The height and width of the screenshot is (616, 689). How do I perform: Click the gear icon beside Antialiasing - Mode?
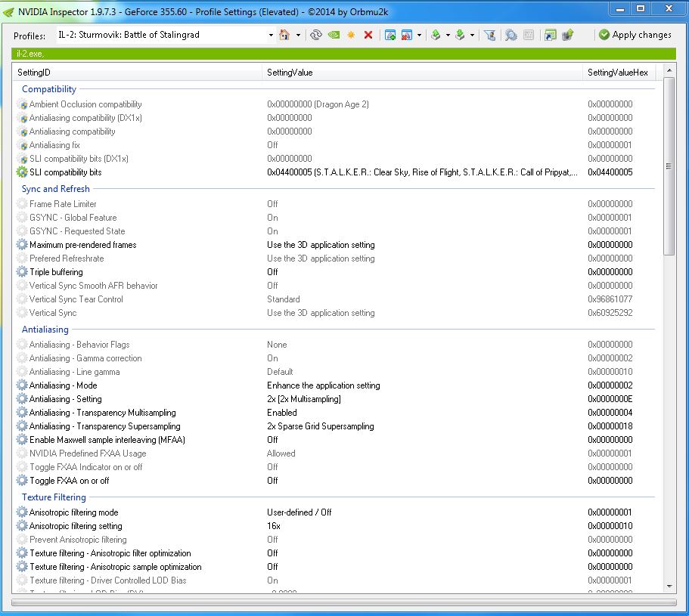[x=21, y=385]
